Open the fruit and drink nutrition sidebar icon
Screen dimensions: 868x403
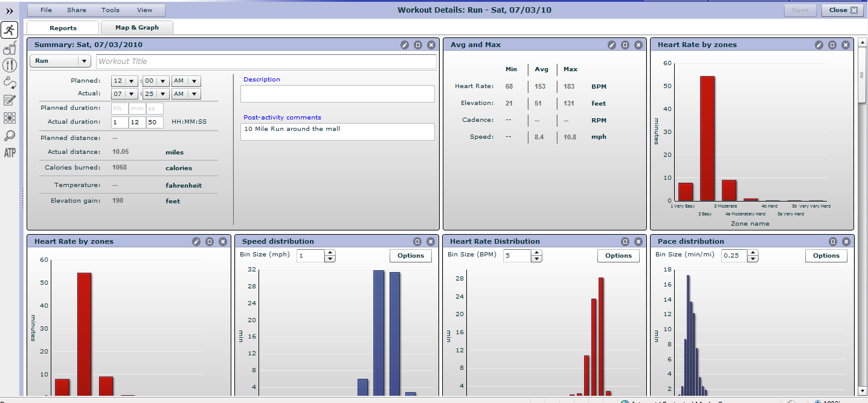click(9, 49)
